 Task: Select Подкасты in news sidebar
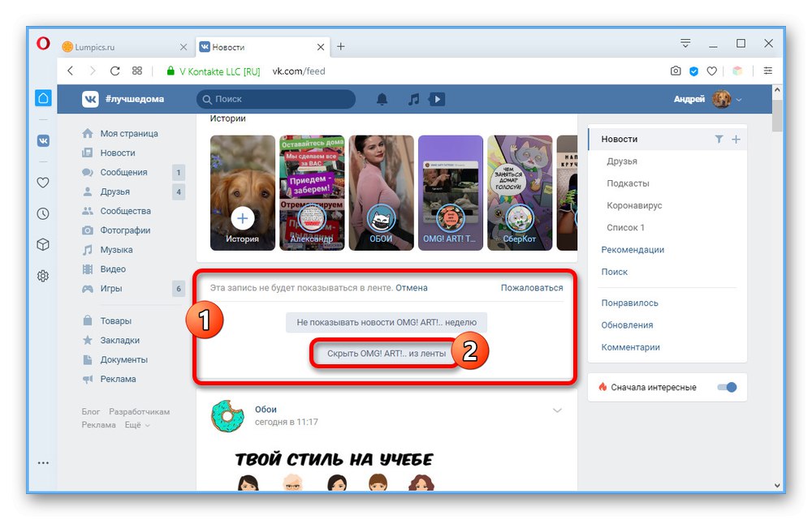point(628,183)
